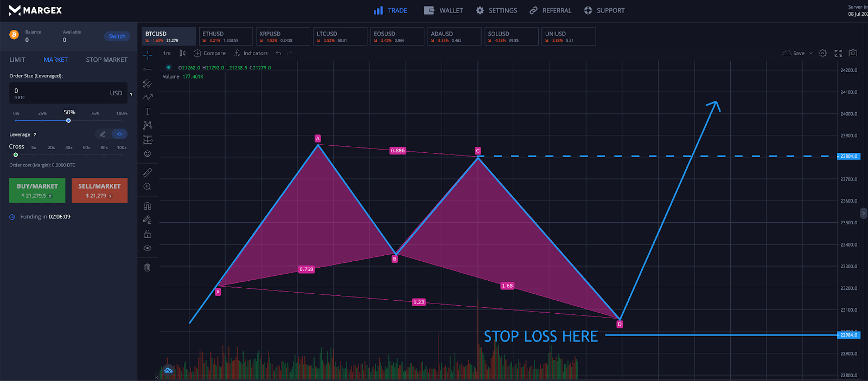Image resolution: width=868 pixels, height=381 pixels.
Task: Open the emoji icons tool
Action: point(148,154)
